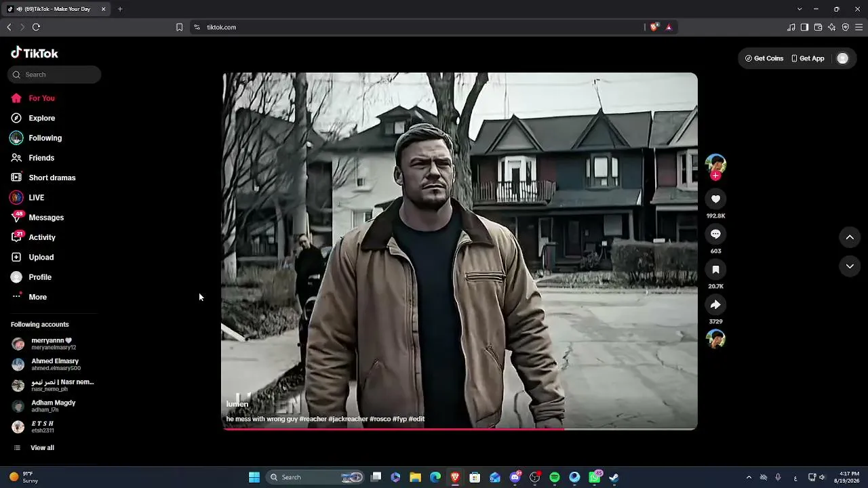Skip to the next video with down arrow
Viewport: 868px width, 488px height.
[850, 266]
